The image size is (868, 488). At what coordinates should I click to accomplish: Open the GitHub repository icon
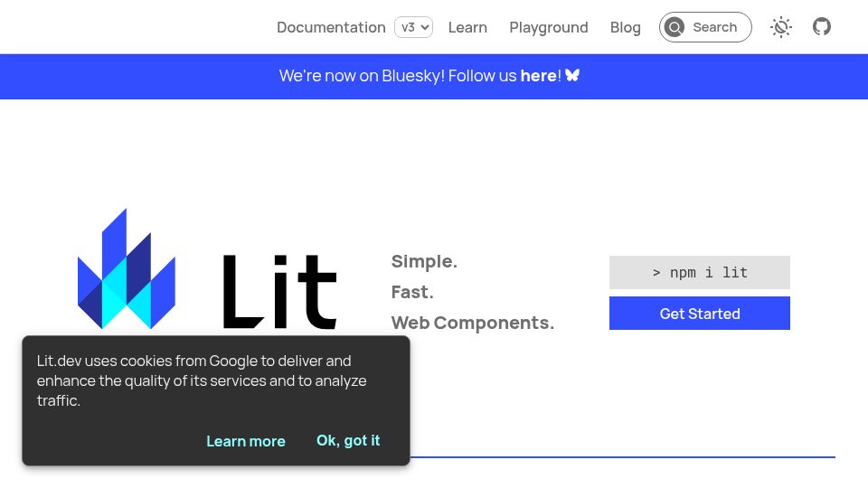pos(822,26)
